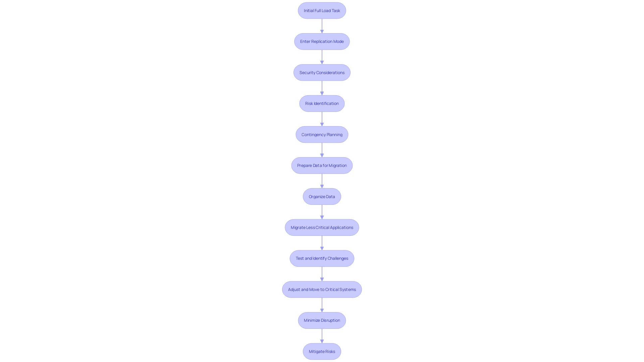
Task: Click the Enter Replication Mode node
Action: 322,41
